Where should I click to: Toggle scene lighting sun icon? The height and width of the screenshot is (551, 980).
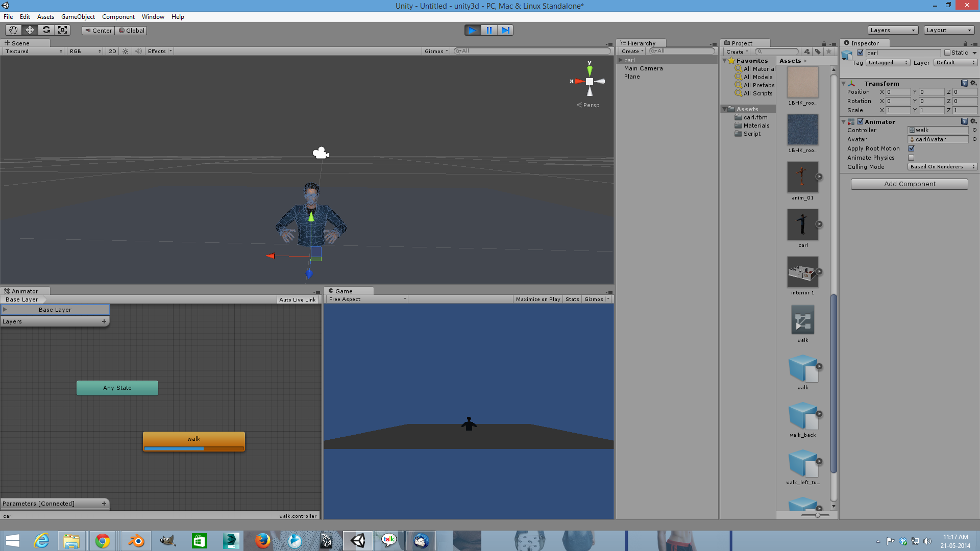click(126, 51)
